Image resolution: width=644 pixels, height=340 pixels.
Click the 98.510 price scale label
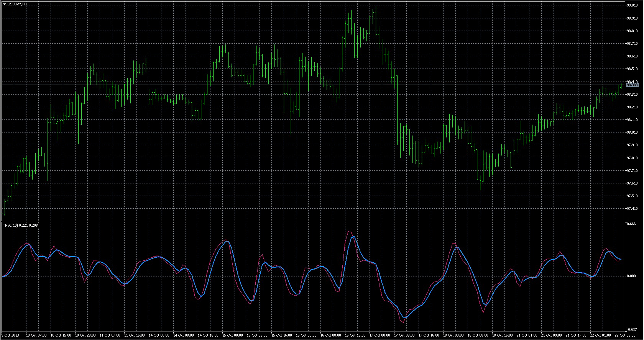pos(632,69)
